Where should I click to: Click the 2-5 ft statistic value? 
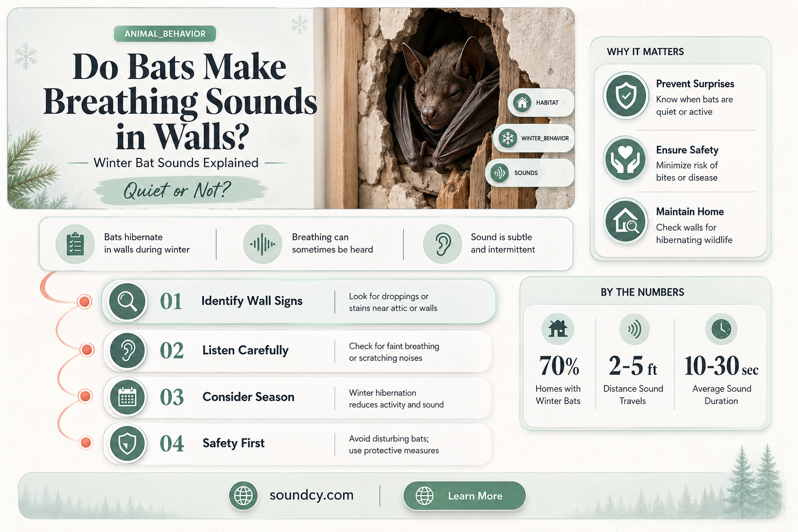(x=633, y=366)
